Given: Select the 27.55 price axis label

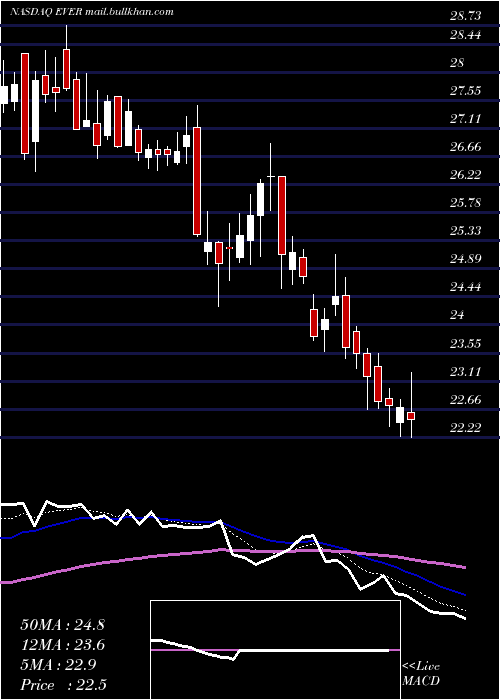Looking at the screenshot, I should click(x=466, y=91).
